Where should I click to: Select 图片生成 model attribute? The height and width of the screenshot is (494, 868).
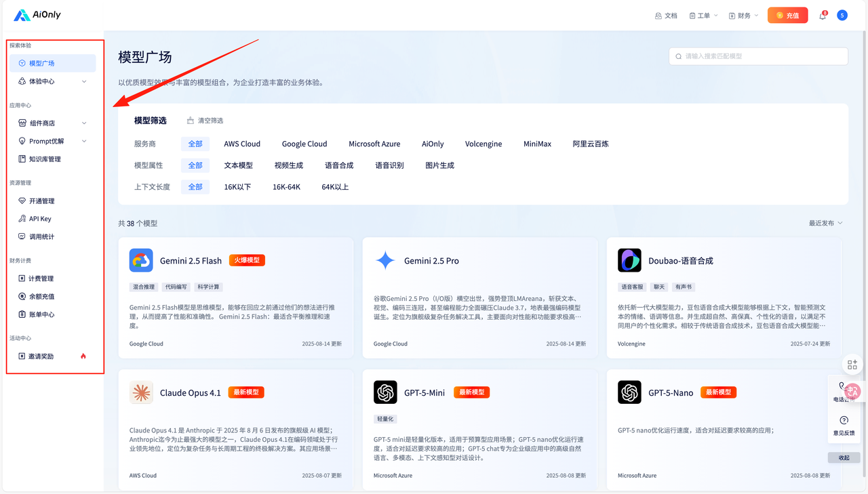pos(439,165)
